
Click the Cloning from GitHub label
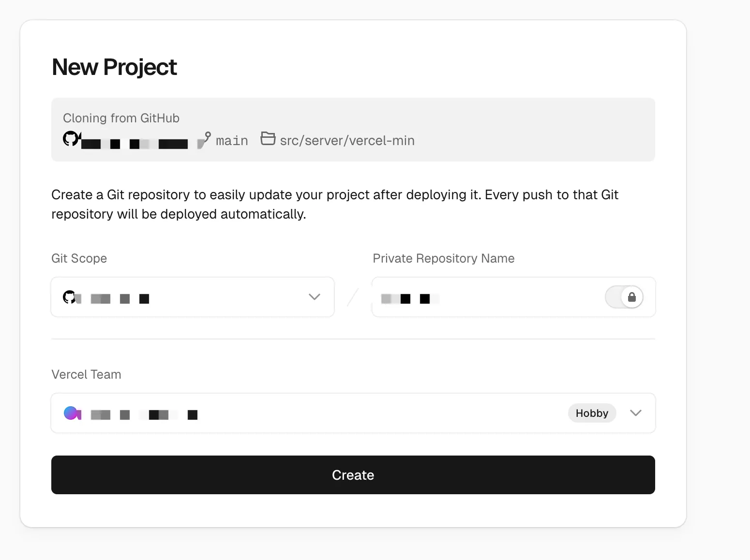pos(121,118)
